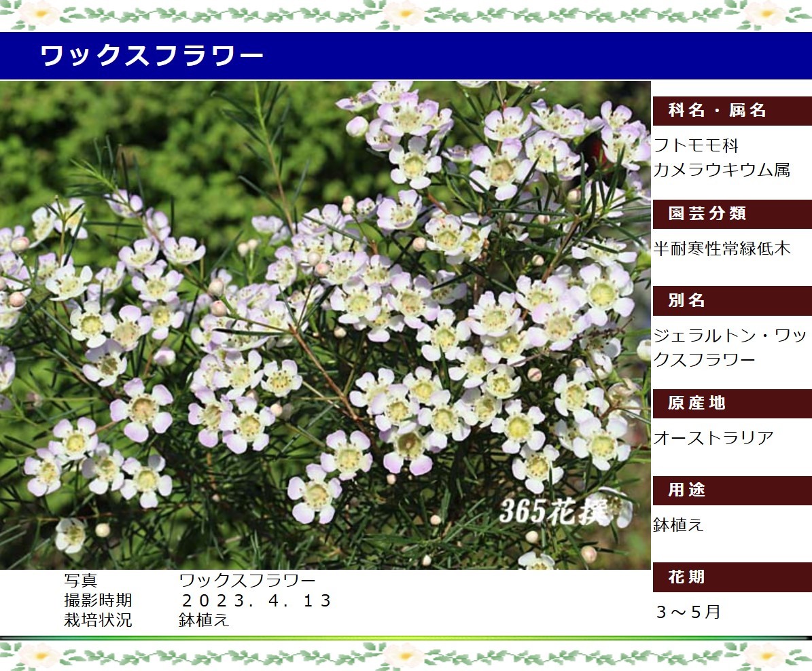This screenshot has height=671, width=812.
Task: Select the 2023. 4. 13 photo date
Action: (x=256, y=601)
